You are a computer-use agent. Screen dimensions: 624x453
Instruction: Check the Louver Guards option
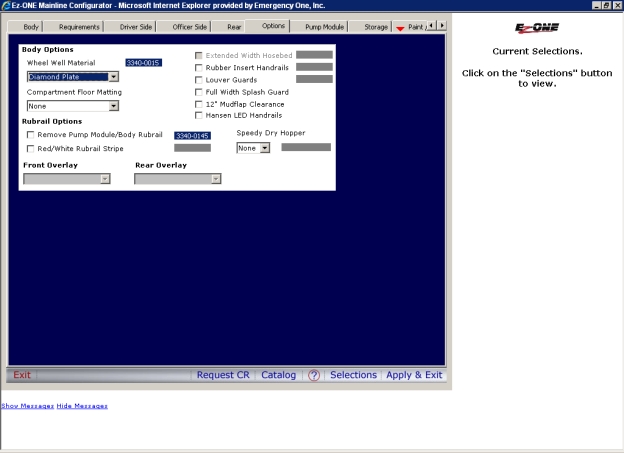pos(199,80)
